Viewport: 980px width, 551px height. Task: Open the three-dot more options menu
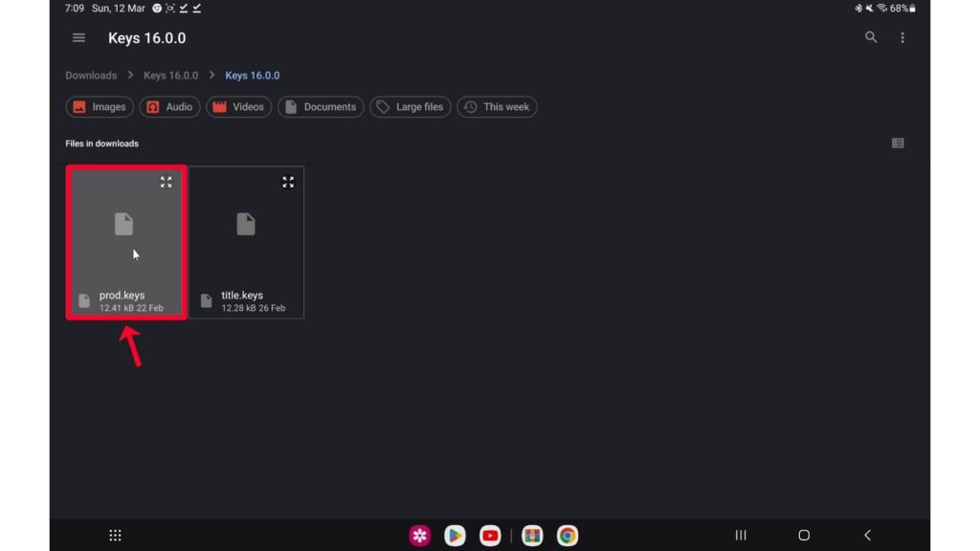(x=902, y=38)
